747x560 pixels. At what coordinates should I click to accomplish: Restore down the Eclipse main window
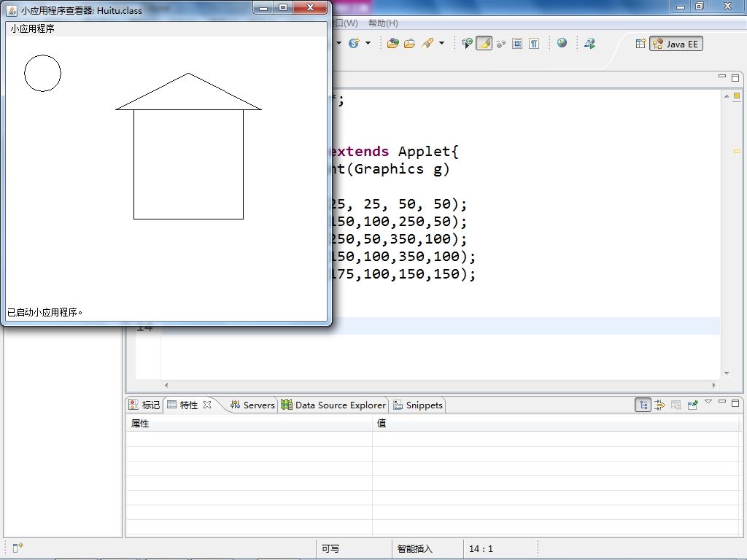pos(700,7)
